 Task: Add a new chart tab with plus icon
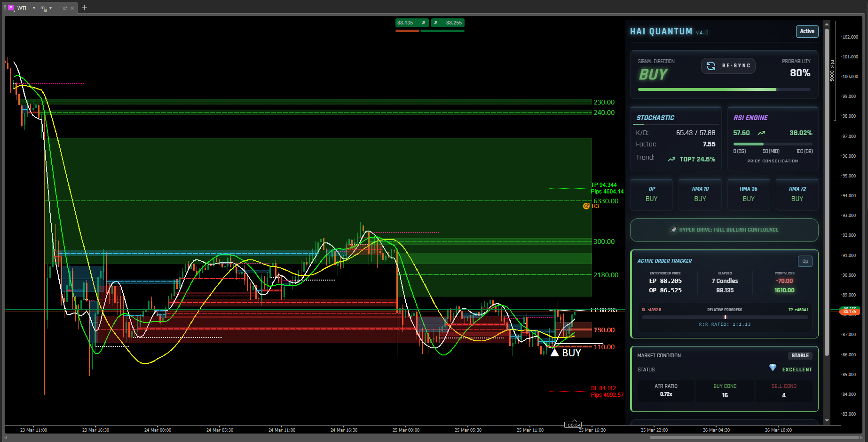click(x=85, y=8)
